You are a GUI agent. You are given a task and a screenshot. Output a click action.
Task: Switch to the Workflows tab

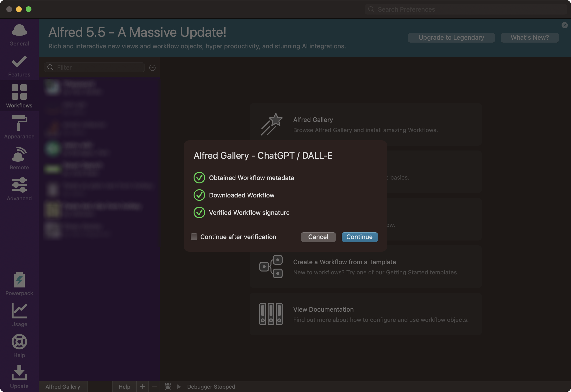[19, 96]
